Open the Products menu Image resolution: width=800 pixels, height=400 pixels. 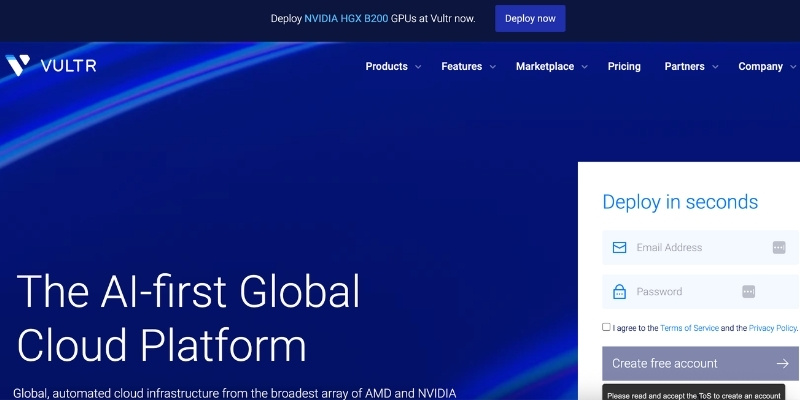[386, 67]
